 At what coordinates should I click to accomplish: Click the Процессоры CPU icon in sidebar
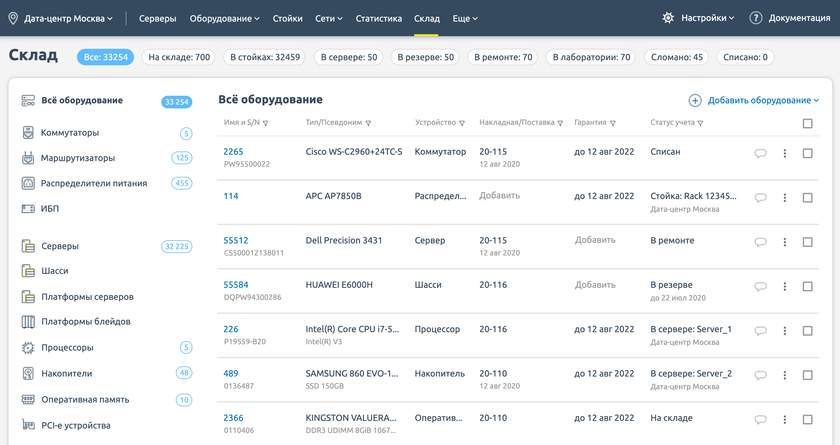tap(28, 348)
